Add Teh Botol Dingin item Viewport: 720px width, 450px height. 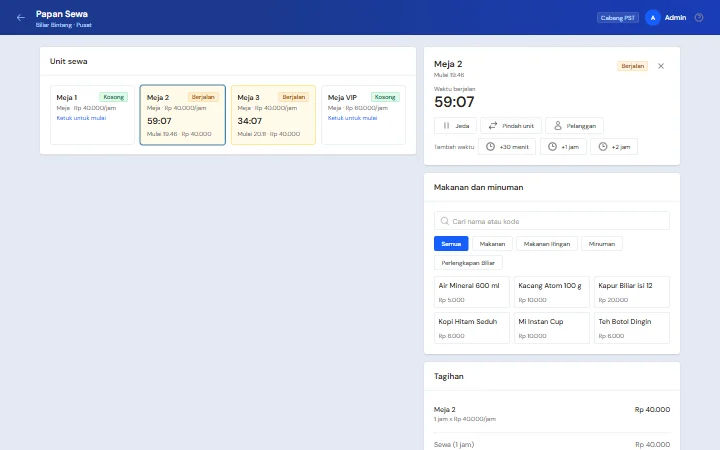tap(631, 328)
